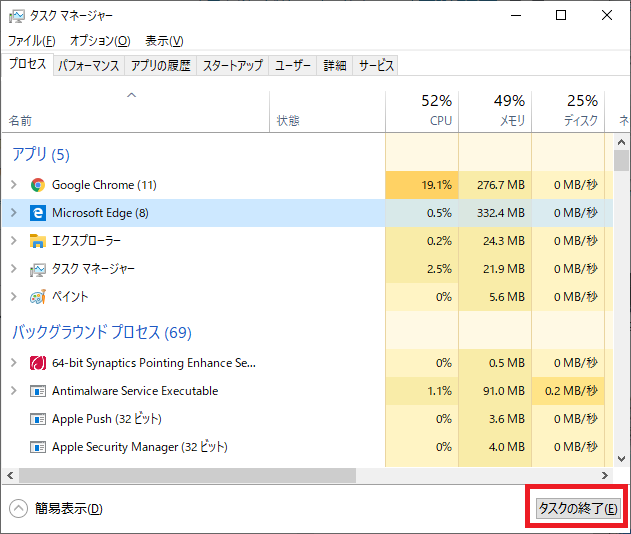Expand the Google Chrome process group
This screenshot has height=534, width=631.
click(14, 185)
